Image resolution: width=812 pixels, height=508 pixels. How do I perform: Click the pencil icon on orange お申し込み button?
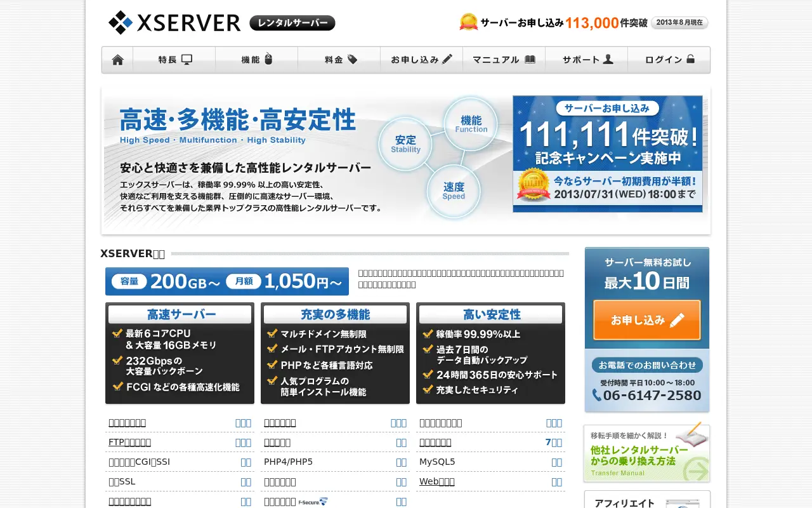point(677,320)
